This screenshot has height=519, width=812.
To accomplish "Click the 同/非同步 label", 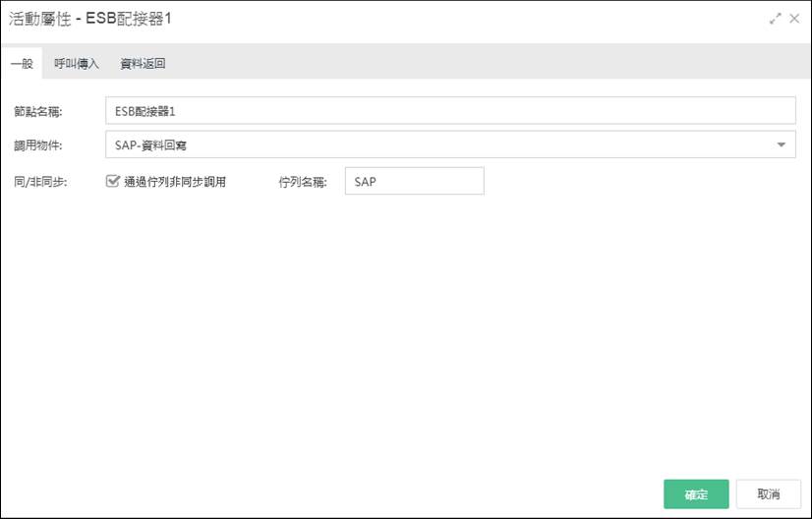I will coord(40,182).
